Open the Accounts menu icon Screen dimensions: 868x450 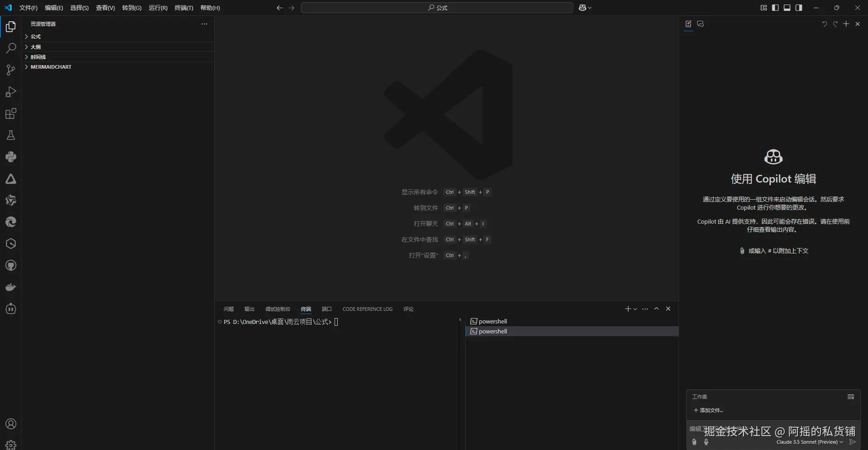click(x=11, y=424)
